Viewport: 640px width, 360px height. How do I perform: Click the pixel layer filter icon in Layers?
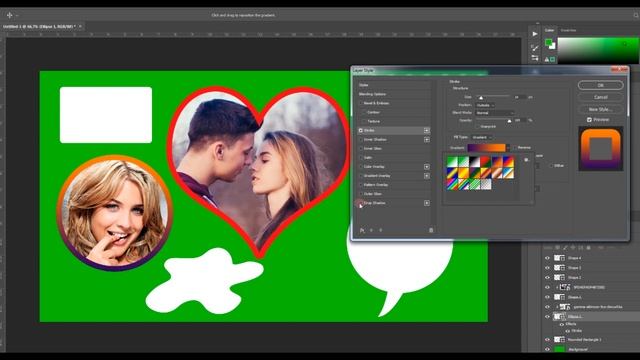558,248
